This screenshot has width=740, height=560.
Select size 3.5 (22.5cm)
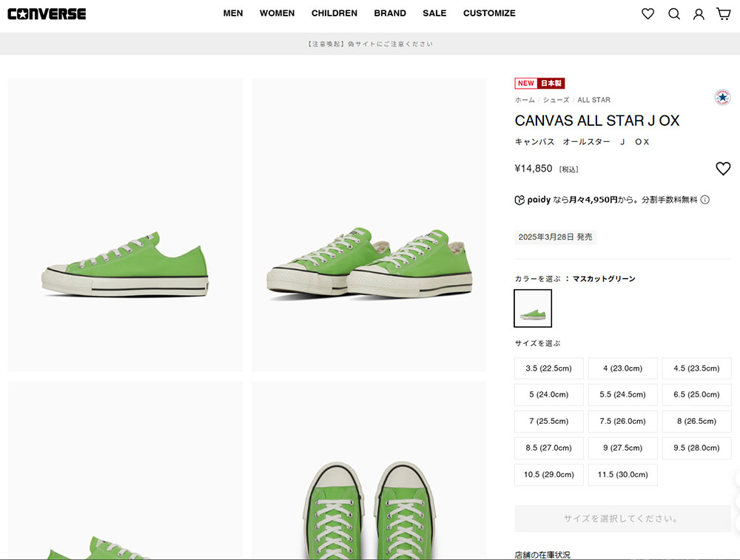(x=548, y=368)
